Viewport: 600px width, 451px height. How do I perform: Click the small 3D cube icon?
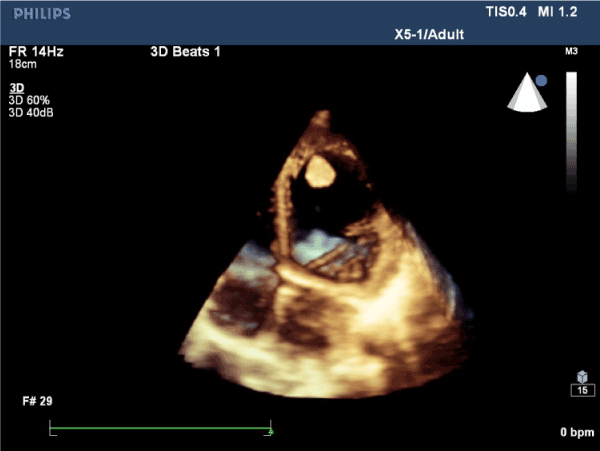click(x=579, y=376)
